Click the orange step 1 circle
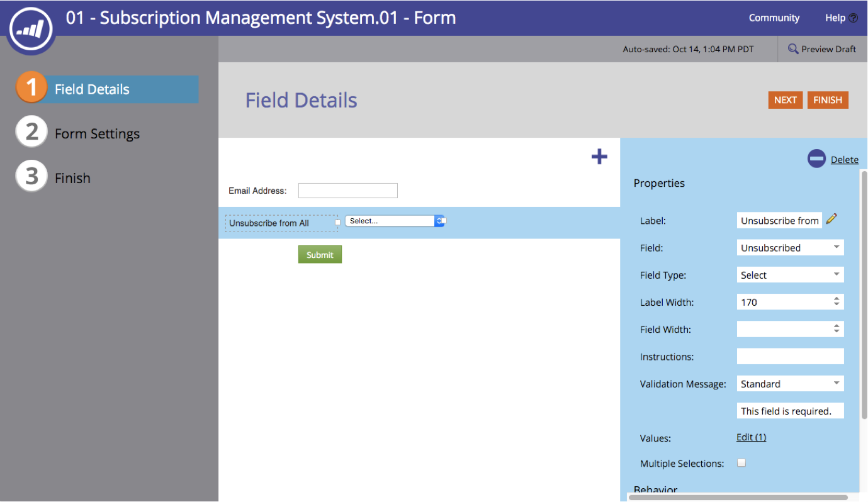 click(x=31, y=88)
